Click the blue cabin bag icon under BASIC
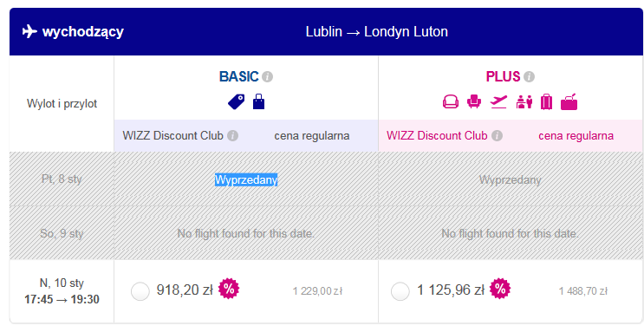The image size is (644, 332). point(259,102)
